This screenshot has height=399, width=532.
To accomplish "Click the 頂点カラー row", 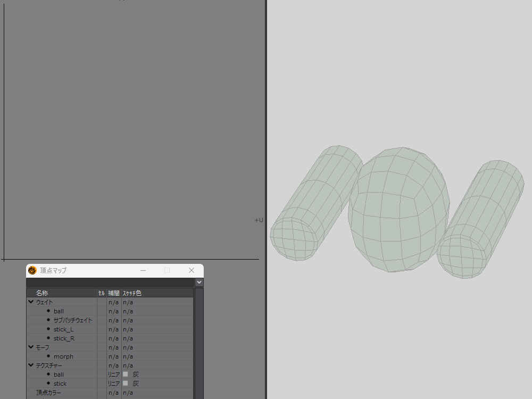I will click(48, 393).
